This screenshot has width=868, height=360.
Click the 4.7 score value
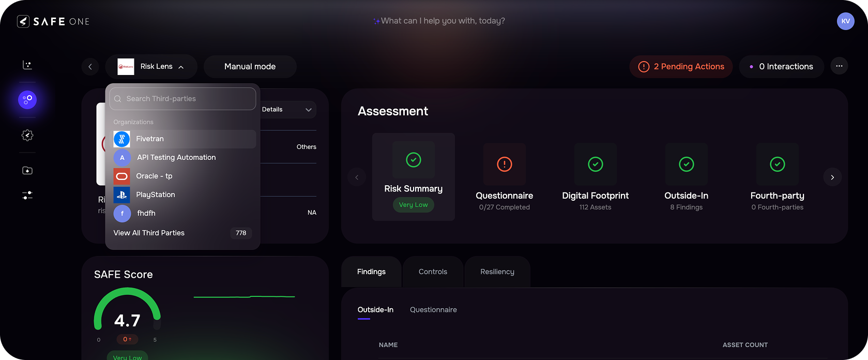click(127, 321)
